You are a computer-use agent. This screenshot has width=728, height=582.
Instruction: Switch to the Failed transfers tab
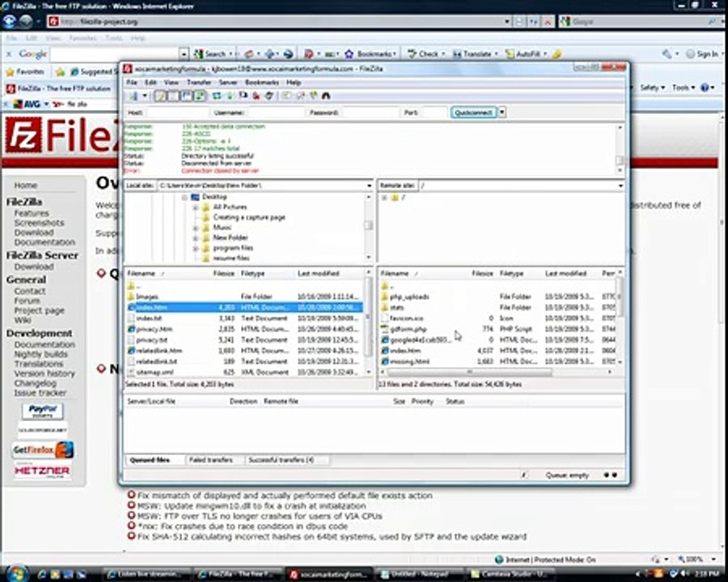click(211, 460)
